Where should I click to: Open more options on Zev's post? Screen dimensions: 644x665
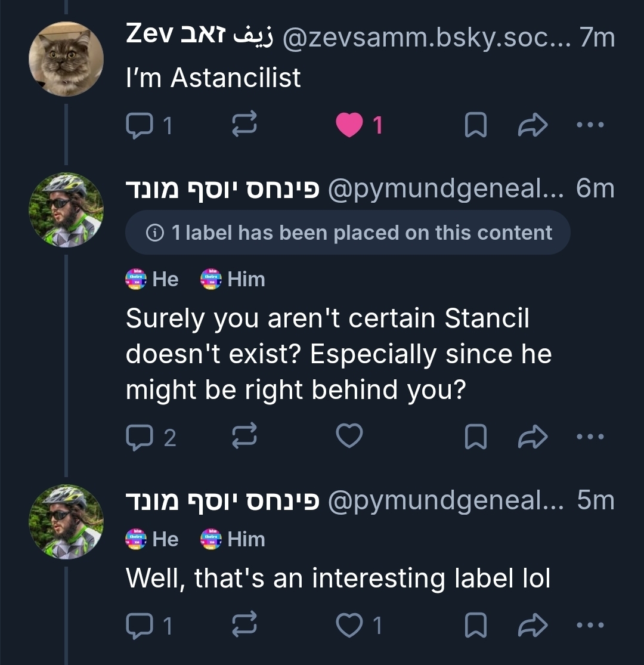click(x=590, y=125)
